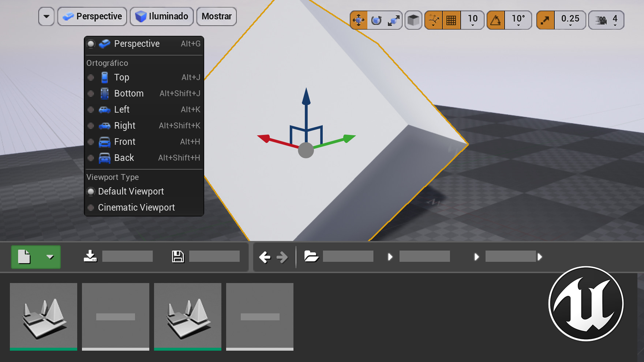Select Left orthographic view option
This screenshot has width=644, height=362.
point(144,110)
